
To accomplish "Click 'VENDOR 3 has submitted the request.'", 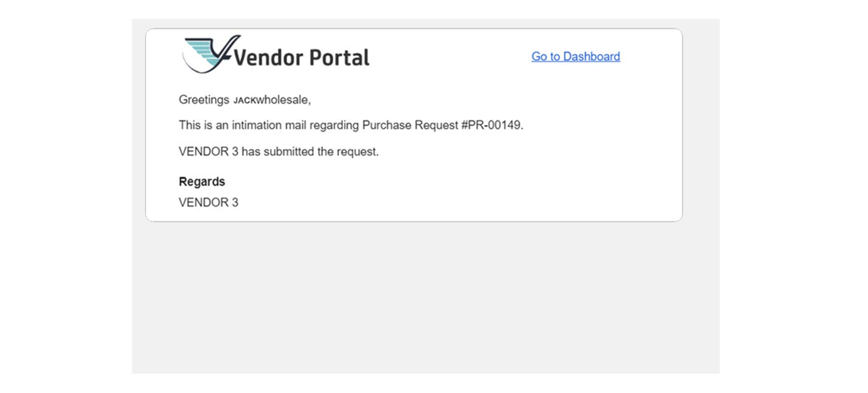I will (278, 151).
